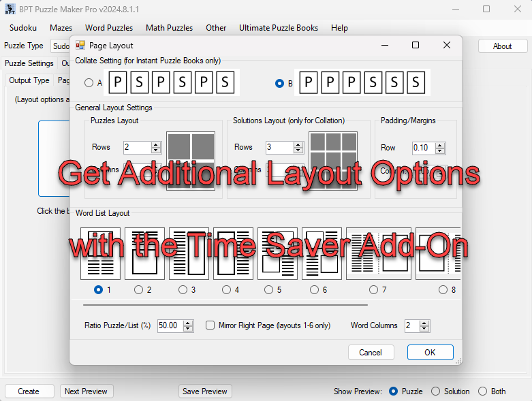Screen dimensions: 532x401
Task: Show Both preview radio option
Action: pyautogui.click(x=482, y=391)
